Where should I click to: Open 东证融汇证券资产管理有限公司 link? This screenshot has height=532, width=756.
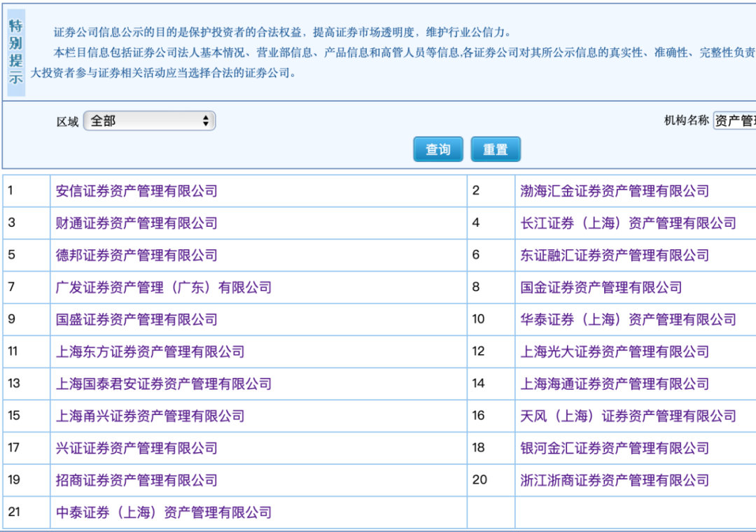[615, 255]
